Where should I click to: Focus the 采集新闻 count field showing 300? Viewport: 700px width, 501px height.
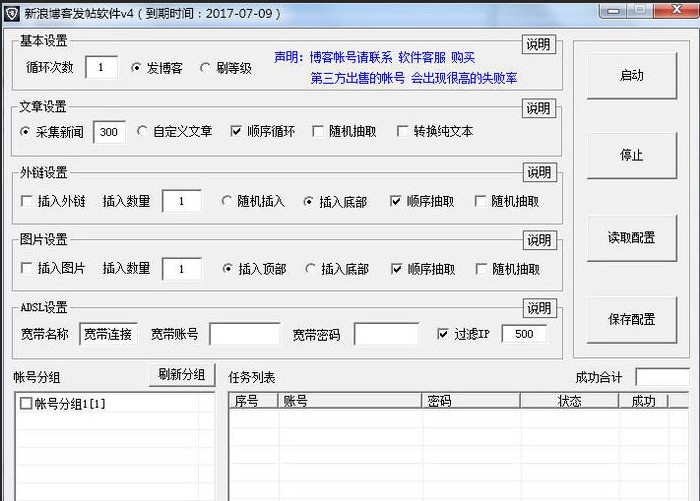(109, 132)
